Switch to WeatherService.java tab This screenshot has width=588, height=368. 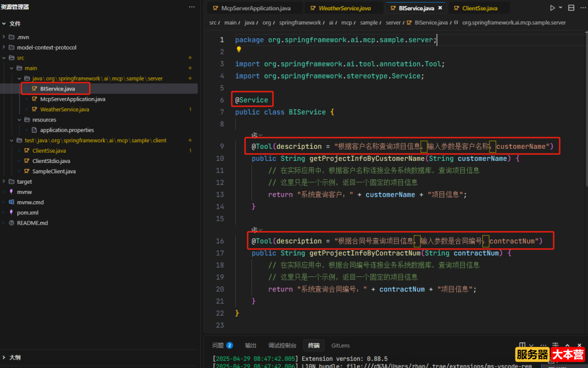[x=344, y=8]
